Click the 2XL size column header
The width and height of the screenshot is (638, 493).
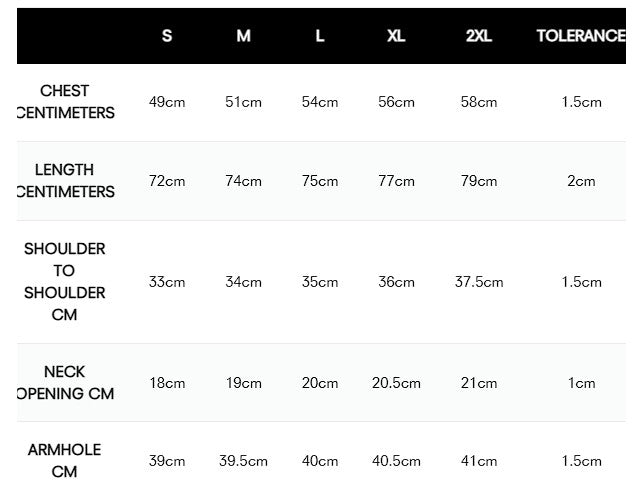pos(479,36)
